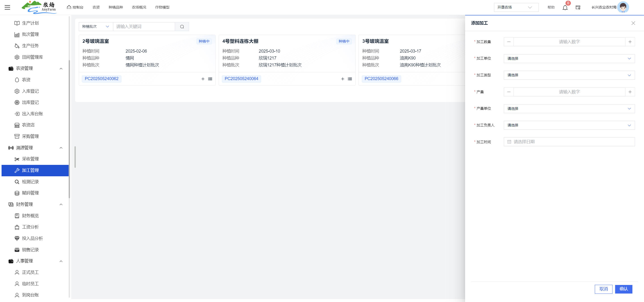Click the card settings icon beside the bell
The width and height of the screenshot is (644, 302).
pos(578,8)
